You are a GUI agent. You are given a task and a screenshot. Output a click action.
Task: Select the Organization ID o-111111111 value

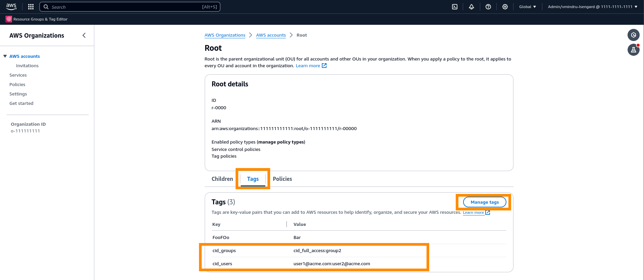[x=25, y=131]
